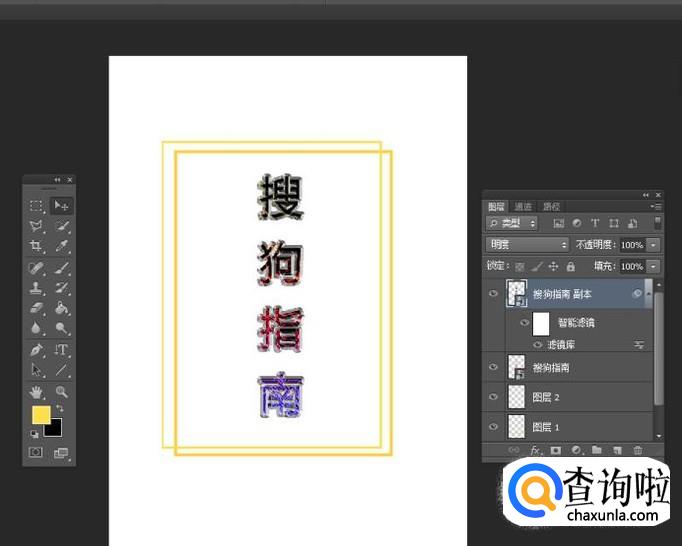Select the Paint Bucket tool

(x=62, y=308)
